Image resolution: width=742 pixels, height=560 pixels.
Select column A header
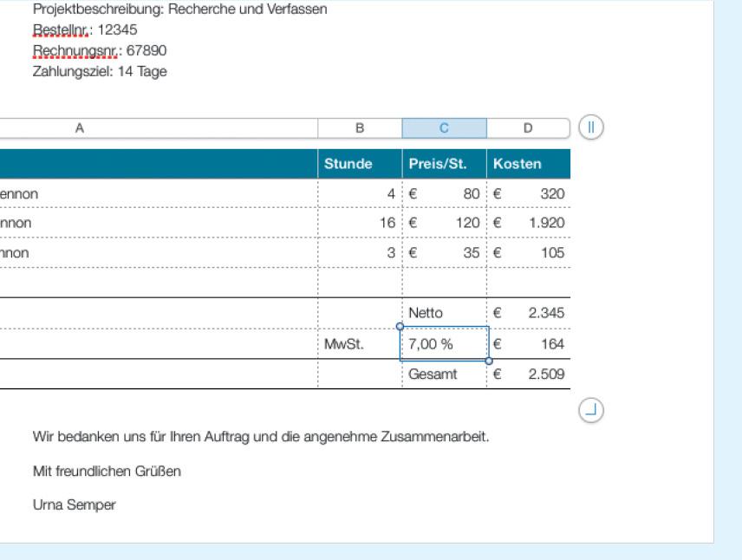point(159,128)
